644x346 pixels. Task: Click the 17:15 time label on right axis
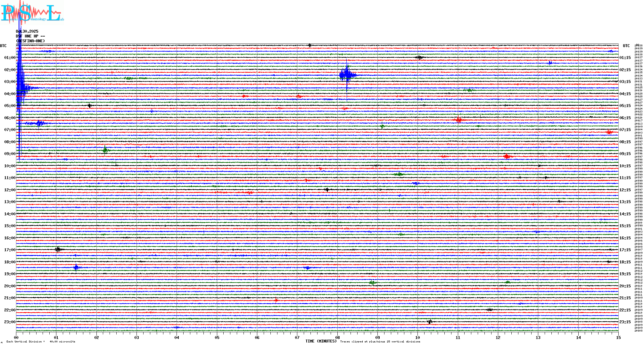pos(625,250)
